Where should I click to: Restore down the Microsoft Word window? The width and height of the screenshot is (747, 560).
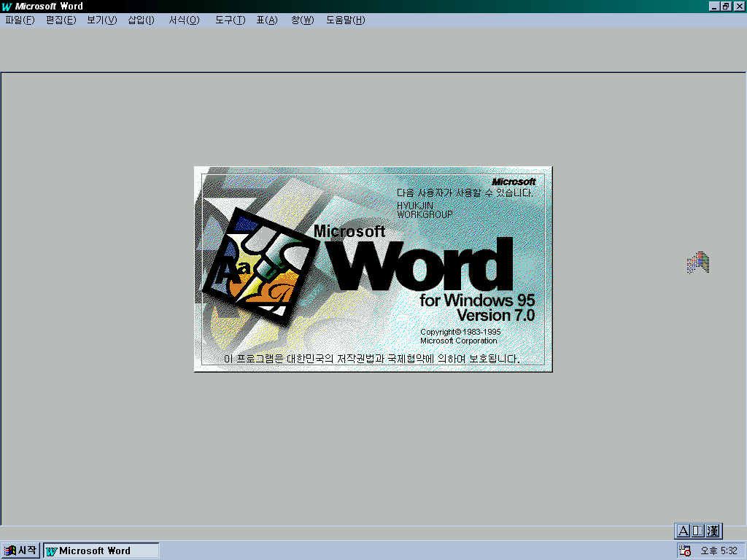(x=726, y=6)
